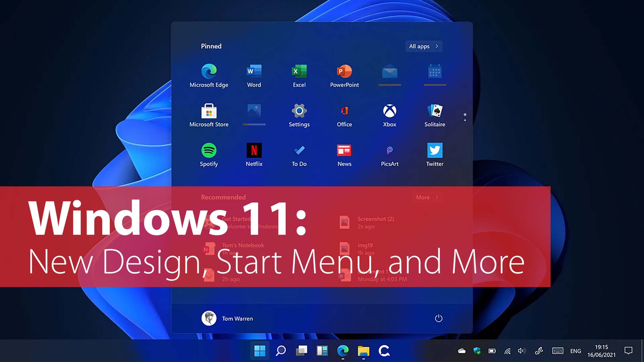Viewport: 644px width, 362px height.
Task: Open File Explorer from the taskbar
Action: coord(364,351)
